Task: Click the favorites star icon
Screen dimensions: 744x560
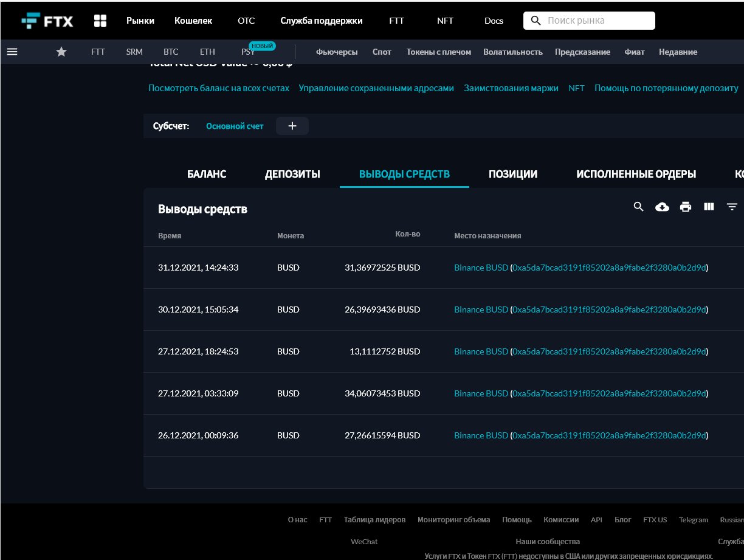Action: point(61,52)
